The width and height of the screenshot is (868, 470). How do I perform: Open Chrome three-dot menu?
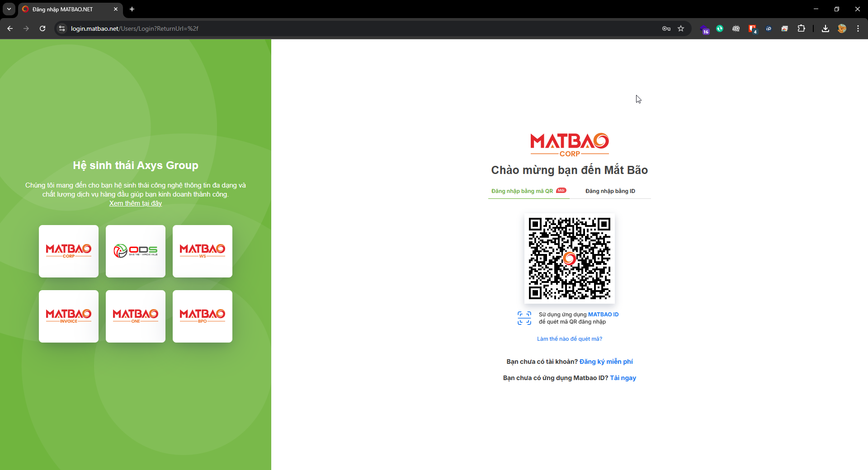click(x=858, y=28)
